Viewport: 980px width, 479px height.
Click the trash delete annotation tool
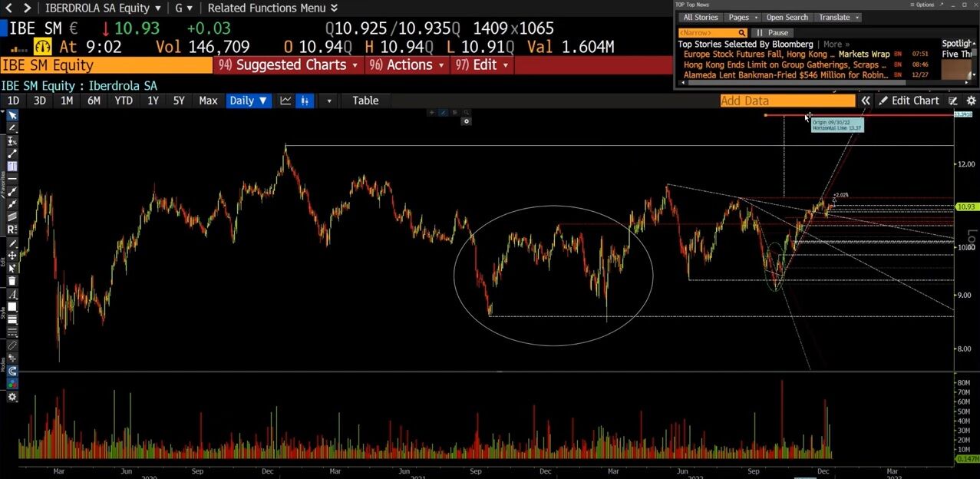point(12,282)
